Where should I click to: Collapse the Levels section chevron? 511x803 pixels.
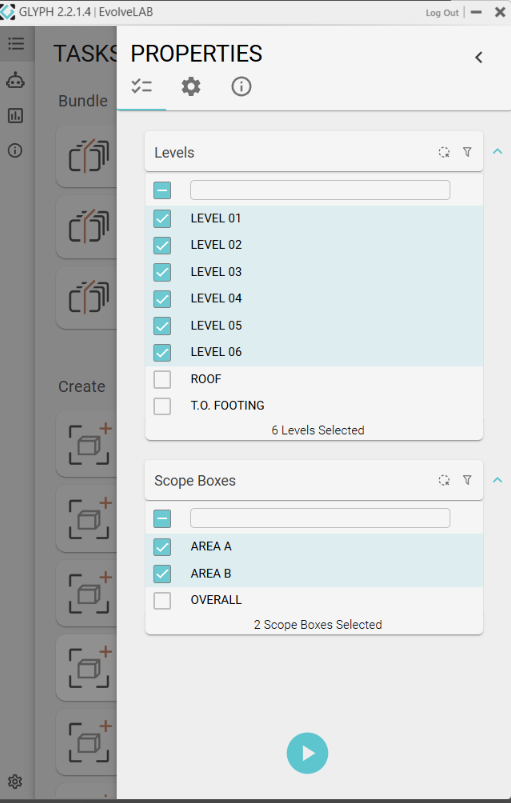tap(497, 152)
